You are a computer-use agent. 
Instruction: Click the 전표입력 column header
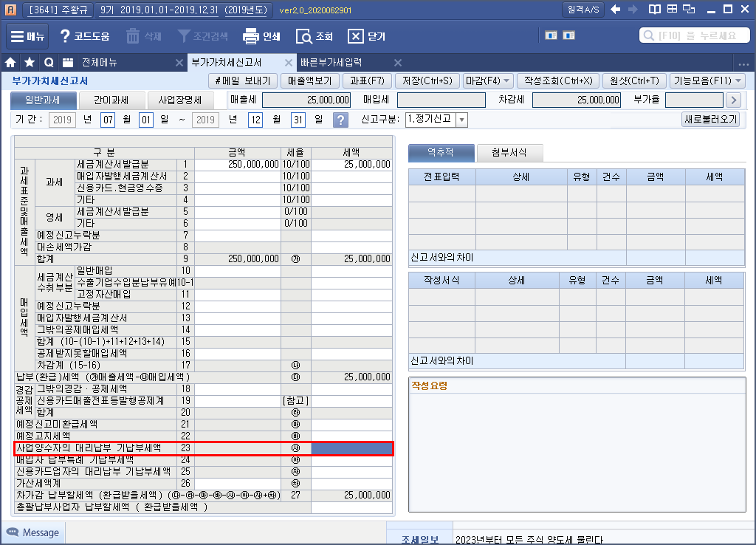tap(441, 177)
